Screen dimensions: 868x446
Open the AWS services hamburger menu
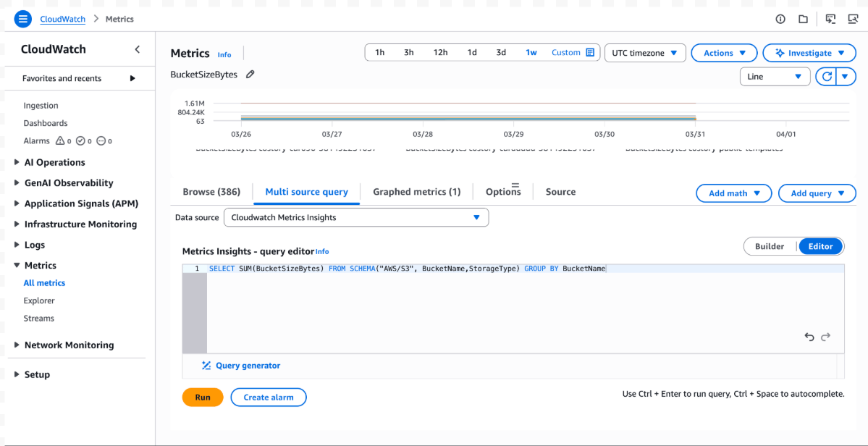(22, 19)
